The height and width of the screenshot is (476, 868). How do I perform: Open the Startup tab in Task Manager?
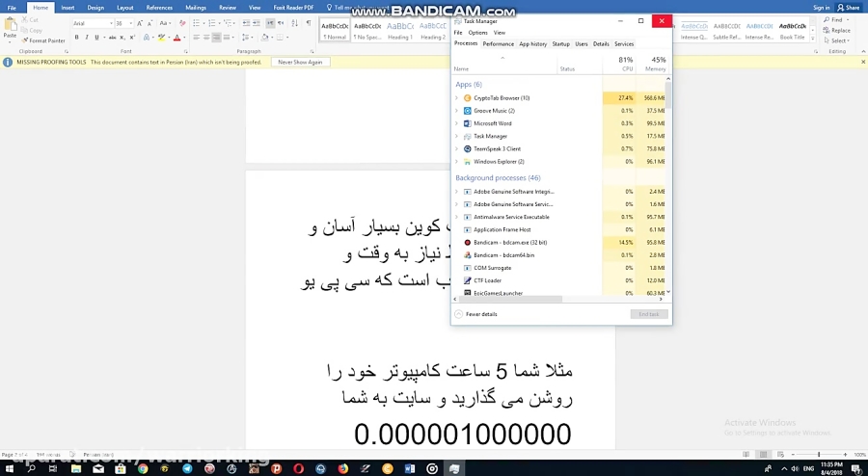point(560,44)
